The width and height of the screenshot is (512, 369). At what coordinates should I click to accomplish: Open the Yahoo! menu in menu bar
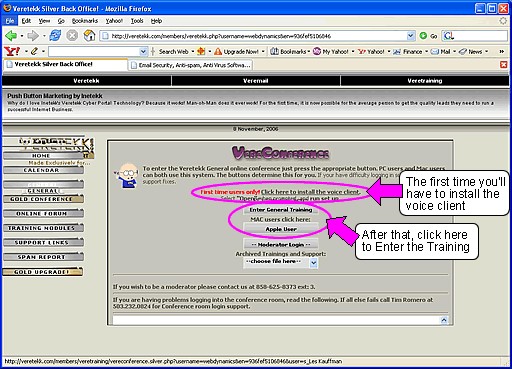click(x=114, y=21)
